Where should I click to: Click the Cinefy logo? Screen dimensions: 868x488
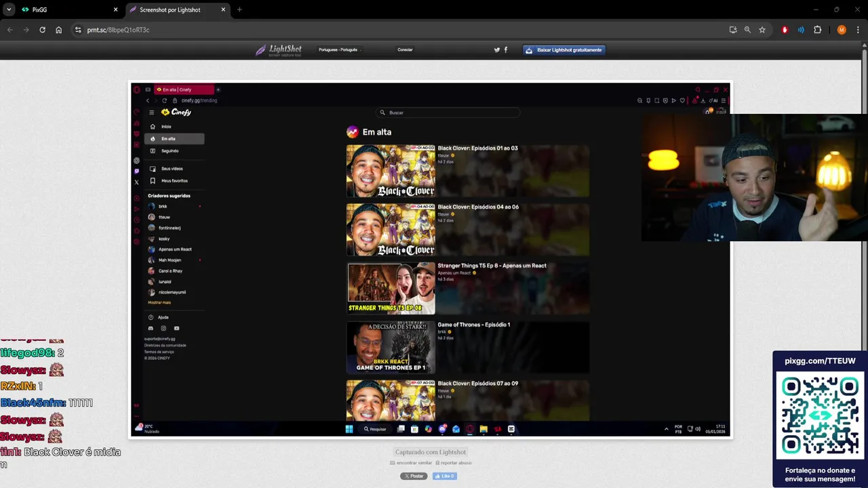point(176,113)
